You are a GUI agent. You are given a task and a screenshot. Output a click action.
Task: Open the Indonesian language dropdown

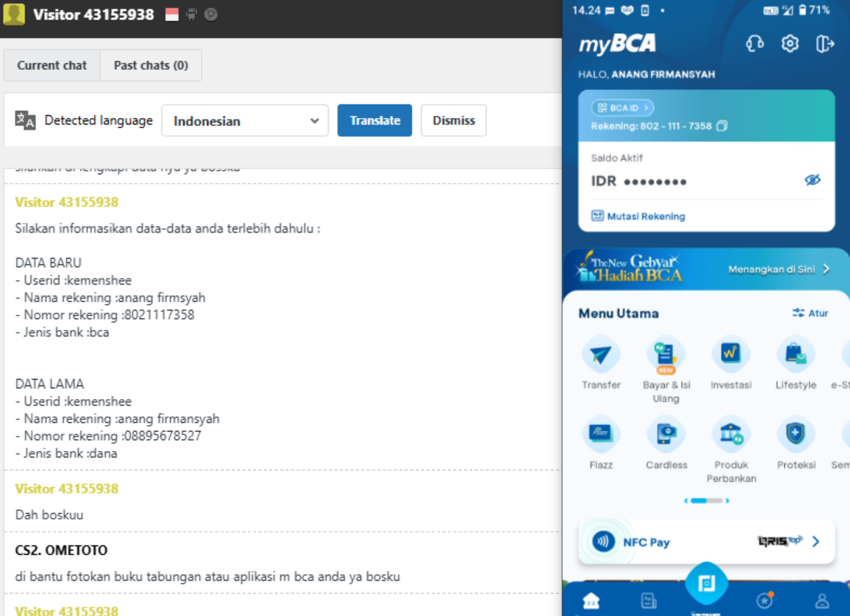pos(245,120)
